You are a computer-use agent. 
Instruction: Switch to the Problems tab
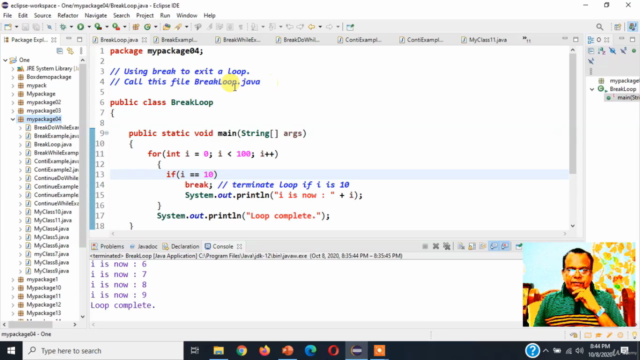[x=108, y=247]
